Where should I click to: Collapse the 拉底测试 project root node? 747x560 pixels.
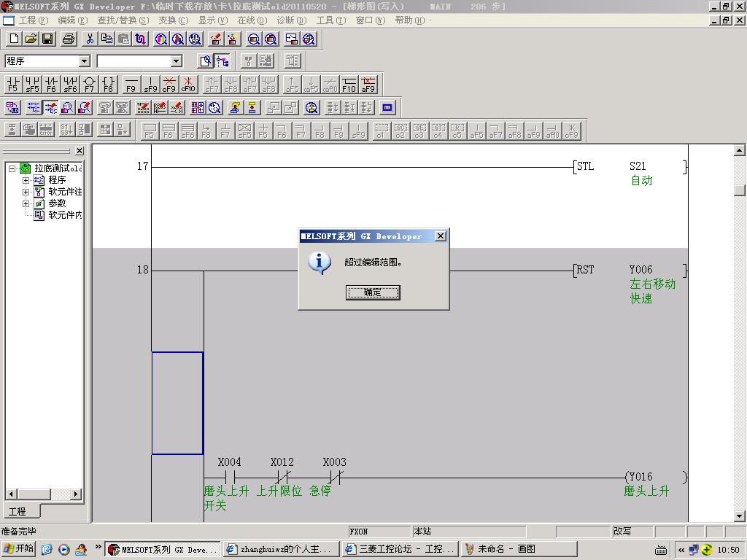(12, 168)
